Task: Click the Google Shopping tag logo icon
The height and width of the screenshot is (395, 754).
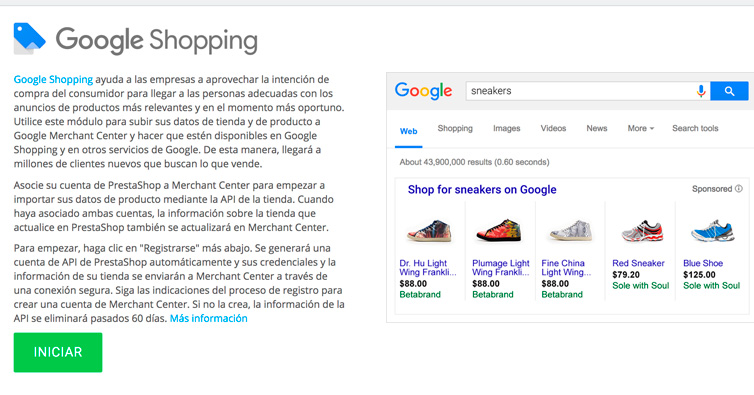Action: (29, 38)
